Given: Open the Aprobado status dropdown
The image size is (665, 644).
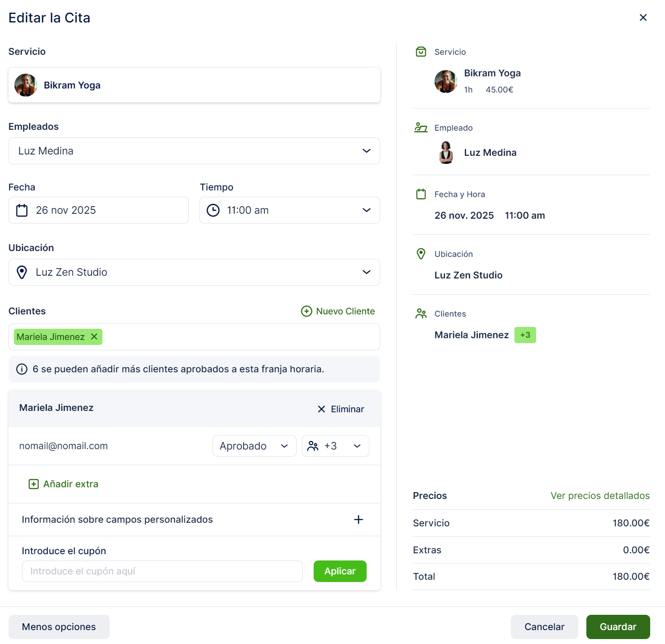Looking at the screenshot, I should [254, 446].
